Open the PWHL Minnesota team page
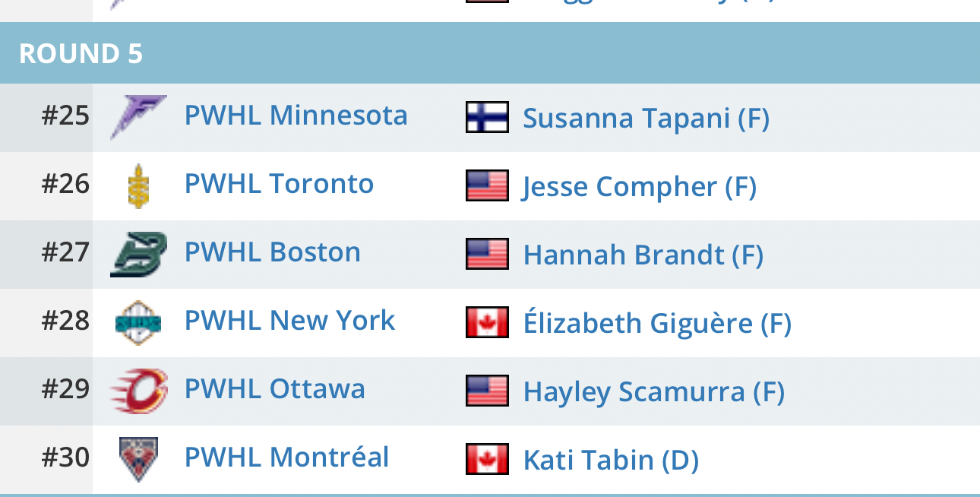This screenshot has width=980, height=497. tap(296, 116)
